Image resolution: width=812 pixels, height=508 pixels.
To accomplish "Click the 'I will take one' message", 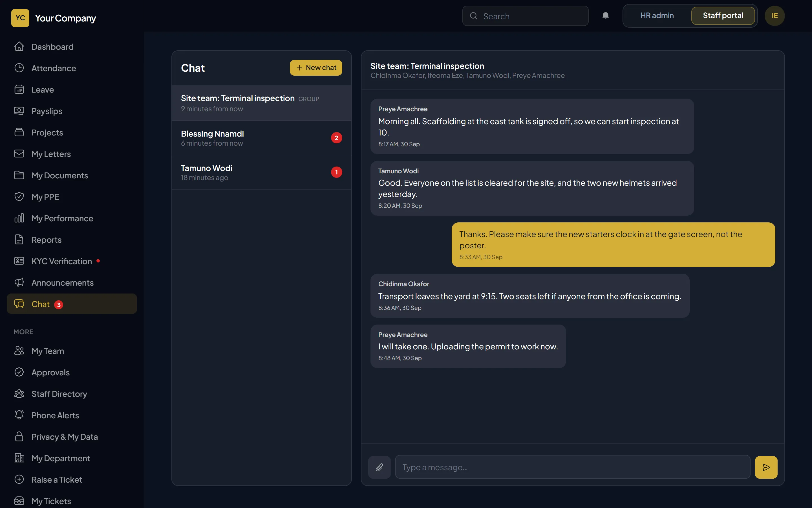I will pyautogui.click(x=468, y=346).
